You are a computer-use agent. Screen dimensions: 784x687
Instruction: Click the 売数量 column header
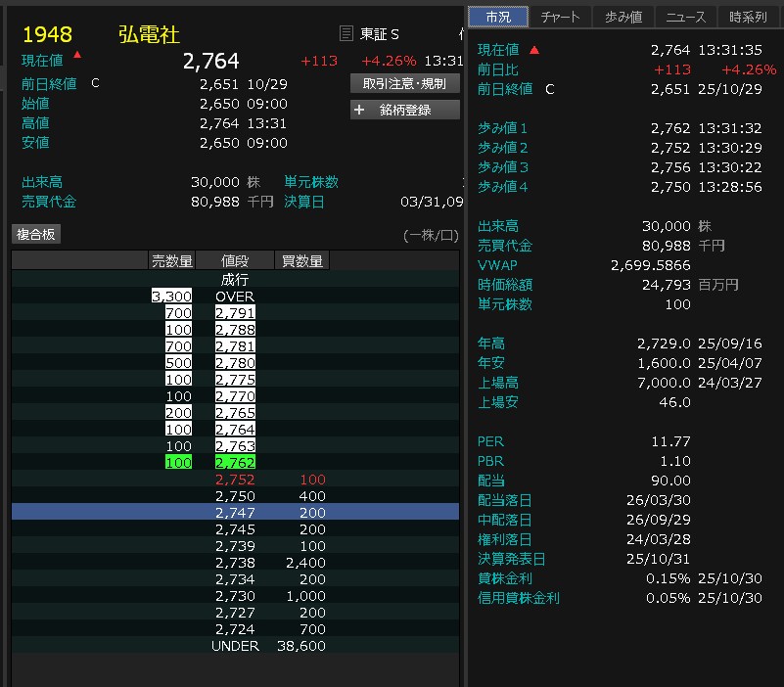[x=171, y=260]
